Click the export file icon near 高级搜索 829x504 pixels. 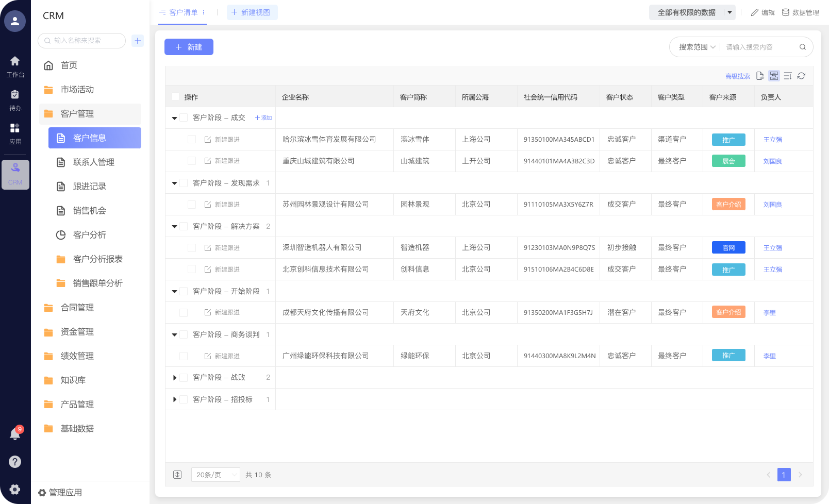click(760, 76)
